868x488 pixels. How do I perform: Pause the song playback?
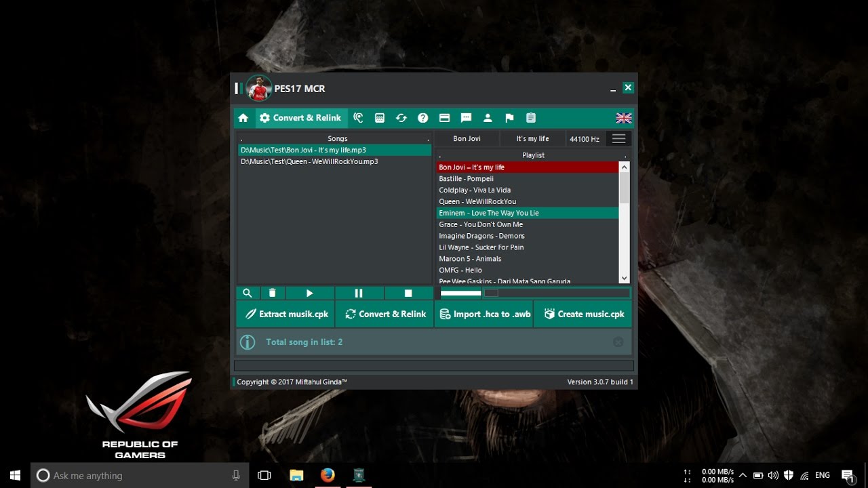[359, 293]
